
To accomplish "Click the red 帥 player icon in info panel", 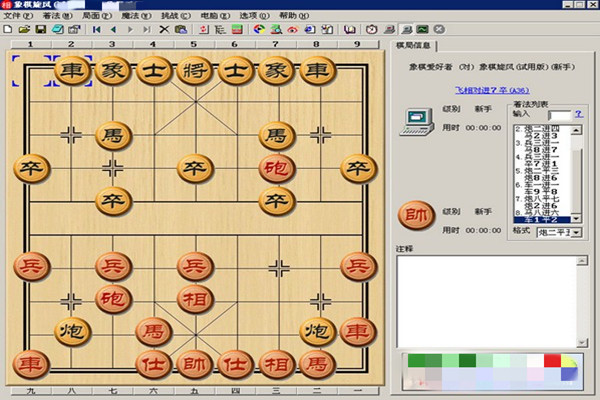I will [x=415, y=215].
